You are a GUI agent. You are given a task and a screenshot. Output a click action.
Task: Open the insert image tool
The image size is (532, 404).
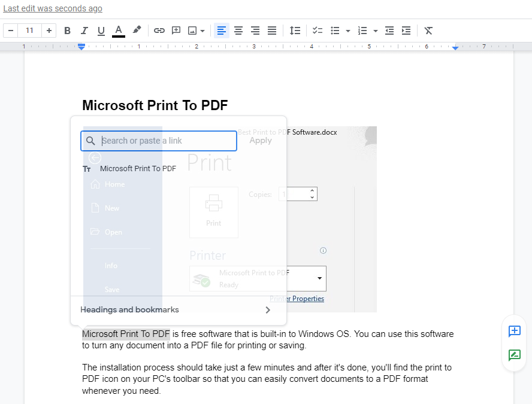193,31
